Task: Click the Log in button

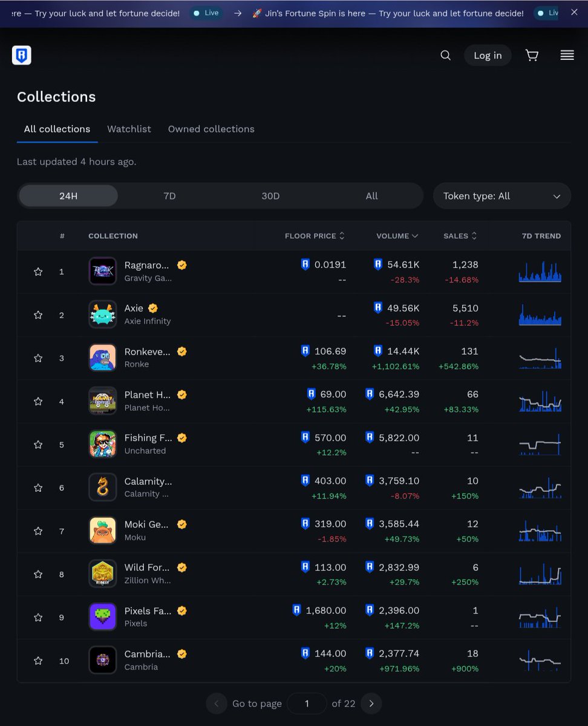Action: 488,56
